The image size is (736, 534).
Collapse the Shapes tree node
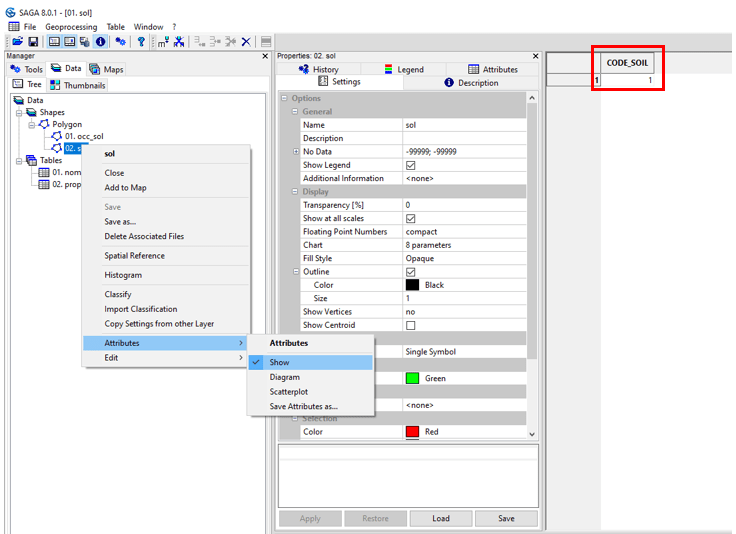(19, 113)
